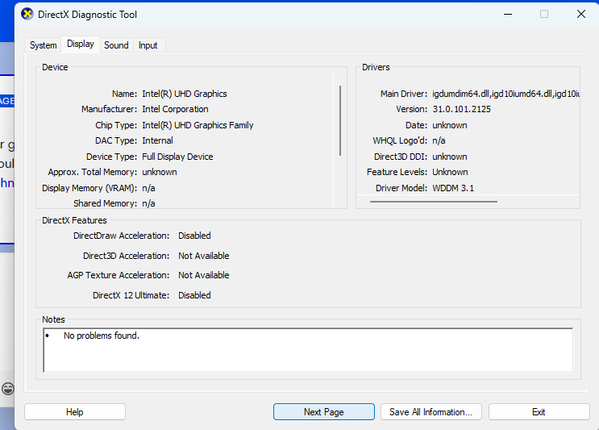Exit the diagnostic tool via Exit button
This screenshot has width=599, height=430.
tap(539, 412)
